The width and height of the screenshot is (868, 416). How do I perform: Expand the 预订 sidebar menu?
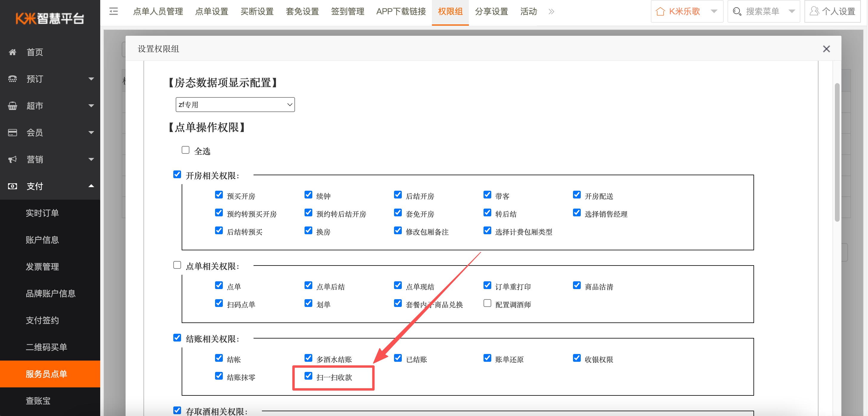[x=91, y=79]
